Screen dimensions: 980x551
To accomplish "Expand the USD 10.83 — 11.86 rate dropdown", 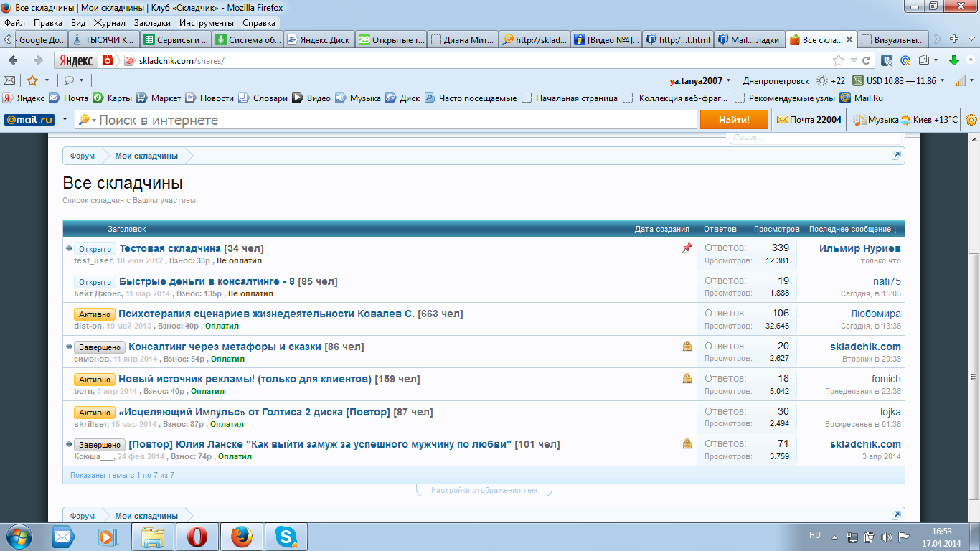I will click(x=943, y=81).
